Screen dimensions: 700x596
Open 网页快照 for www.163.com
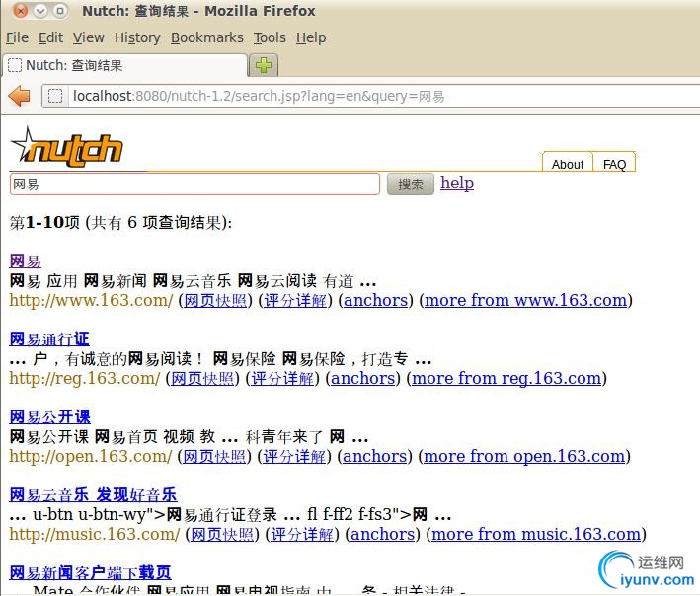[x=215, y=301]
